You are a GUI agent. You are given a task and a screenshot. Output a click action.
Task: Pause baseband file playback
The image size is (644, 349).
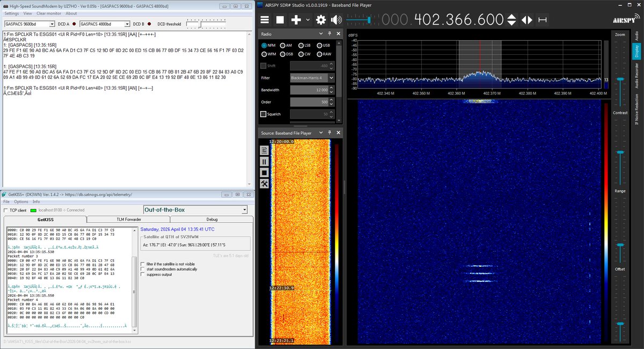point(264,161)
